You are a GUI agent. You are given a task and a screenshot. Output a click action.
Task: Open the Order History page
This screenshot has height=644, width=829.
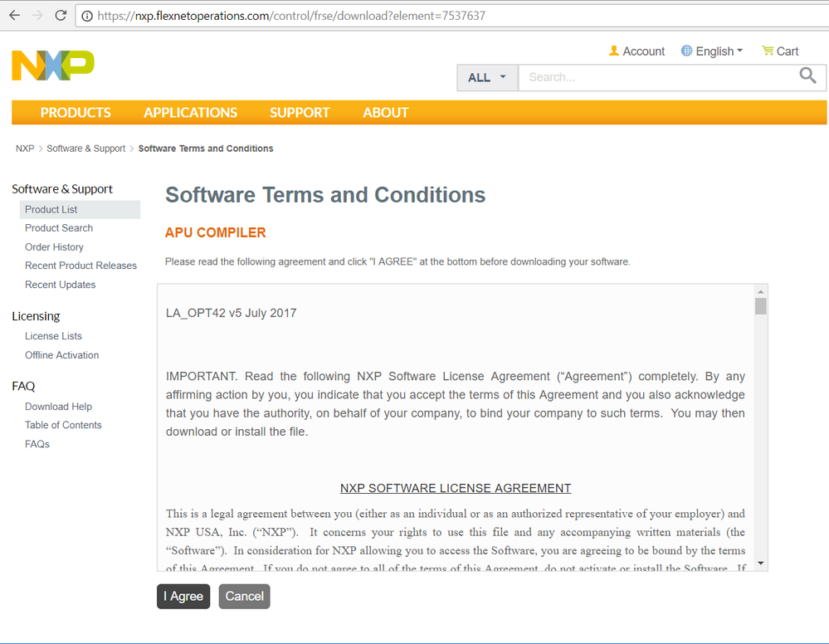point(54,246)
